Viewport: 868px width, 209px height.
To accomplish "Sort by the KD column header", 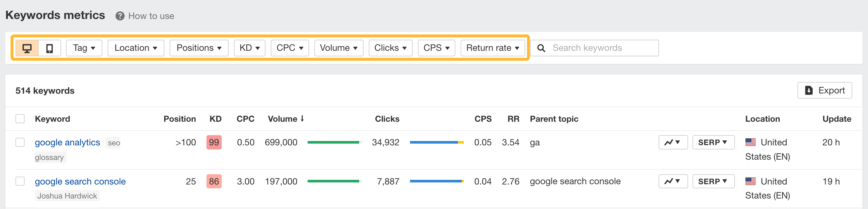I will [215, 119].
